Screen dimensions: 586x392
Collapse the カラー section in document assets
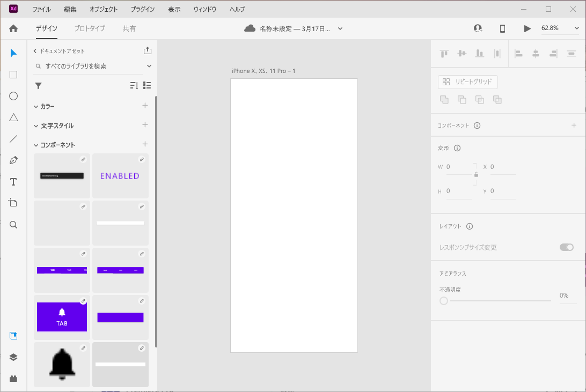35,106
